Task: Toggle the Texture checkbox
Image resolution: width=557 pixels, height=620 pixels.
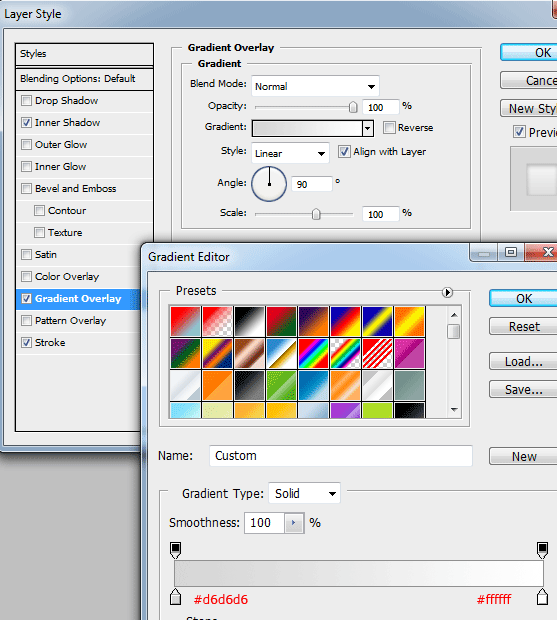Action: click(x=39, y=232)
